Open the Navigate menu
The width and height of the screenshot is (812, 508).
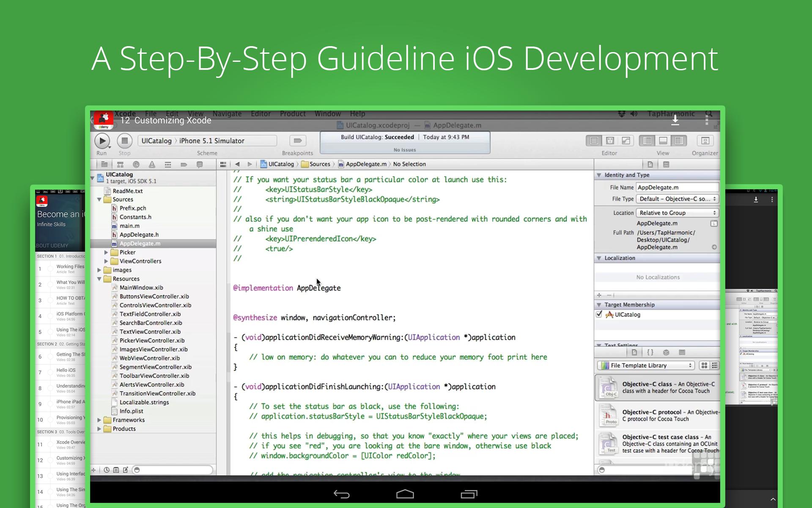tap(227, 113)
